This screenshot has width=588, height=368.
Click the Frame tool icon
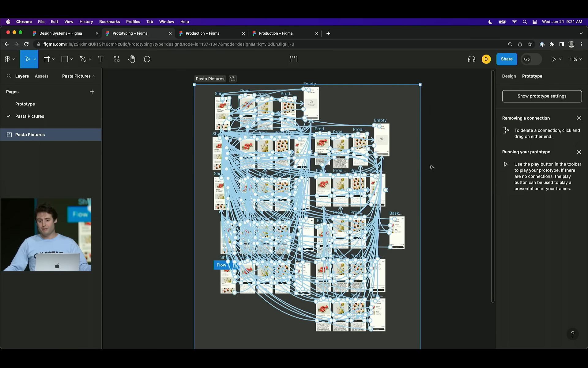click(47, 59)
